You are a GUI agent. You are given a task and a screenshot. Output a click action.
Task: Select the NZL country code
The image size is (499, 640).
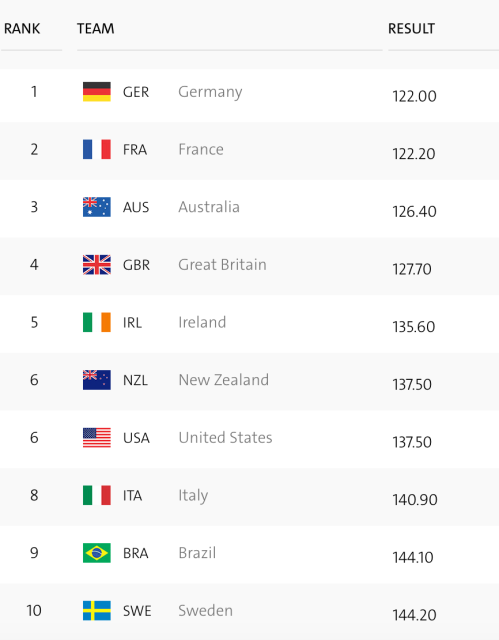pyautogui.click(x=135, y=380)
